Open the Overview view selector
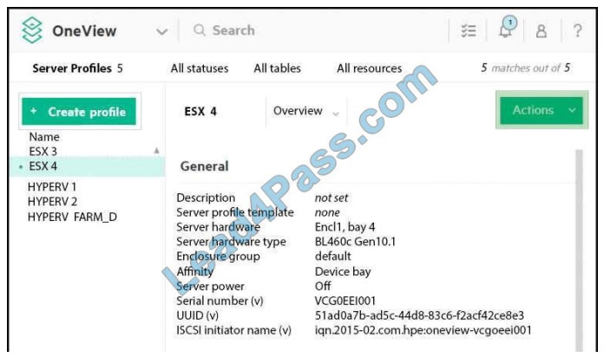Viewport: 604px width, 364px height. 306,111
